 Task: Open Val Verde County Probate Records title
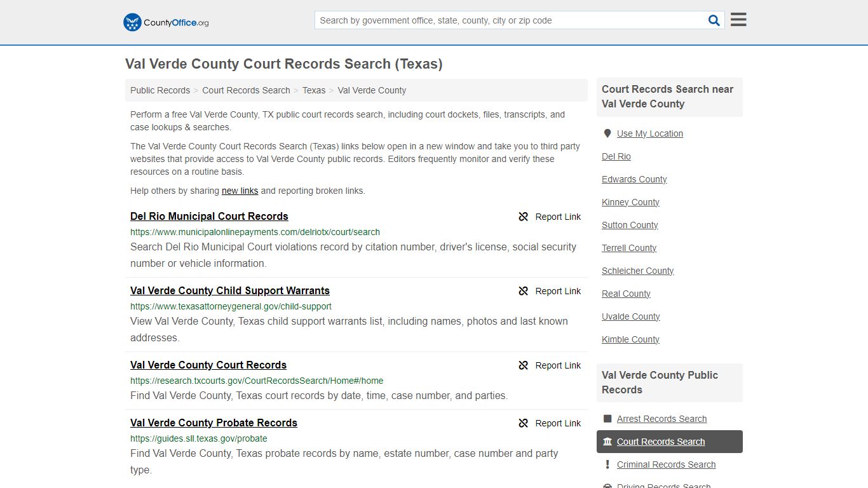[x=214, y=423]
